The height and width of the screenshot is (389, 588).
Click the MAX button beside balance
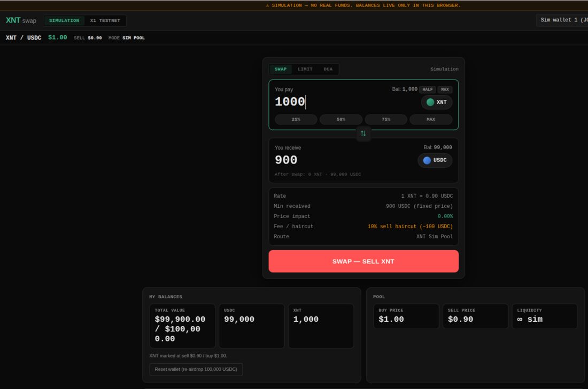pos(445,89)
